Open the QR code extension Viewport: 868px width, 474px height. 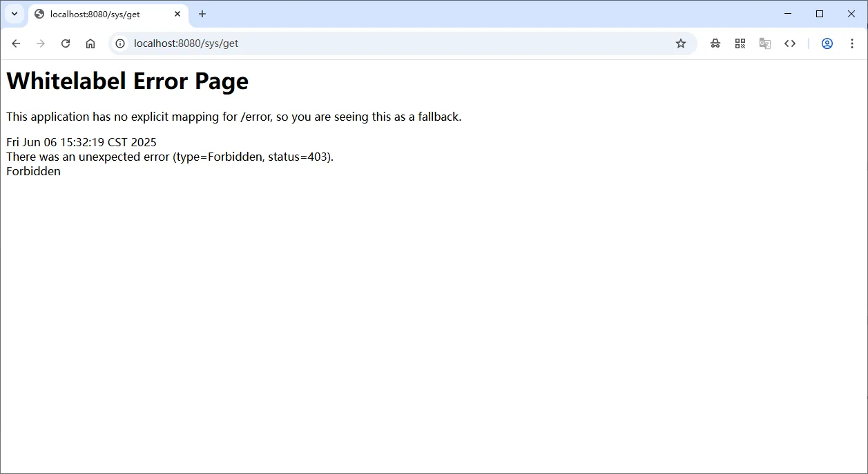pyautogui.click(x=740, y=43)
